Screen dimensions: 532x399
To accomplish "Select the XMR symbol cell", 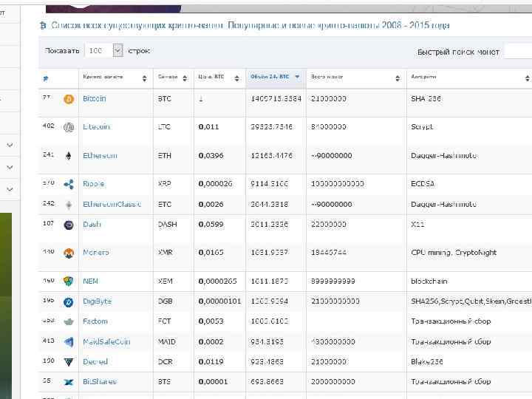I will (166, 253).
